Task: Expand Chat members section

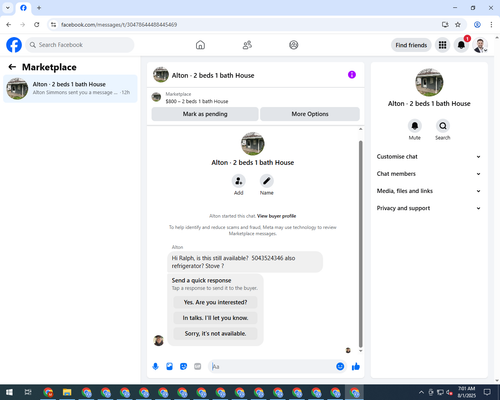Action: [429, 174]
